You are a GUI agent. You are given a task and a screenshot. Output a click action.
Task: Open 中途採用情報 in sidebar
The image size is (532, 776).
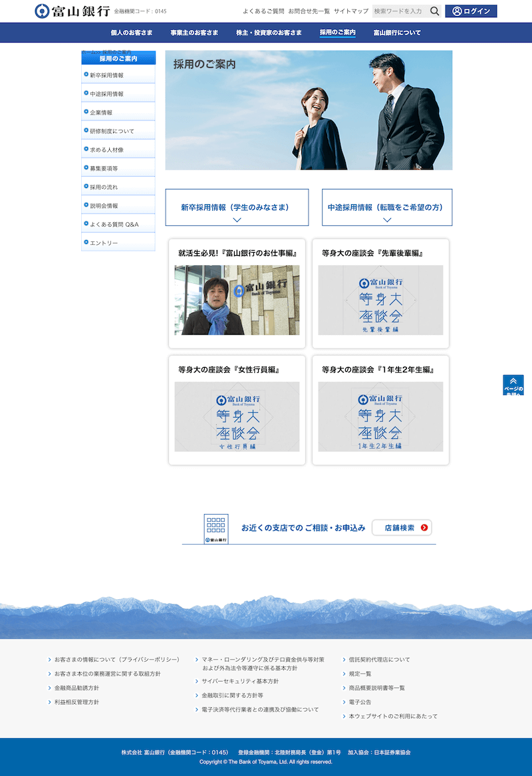tap(118, 94)
